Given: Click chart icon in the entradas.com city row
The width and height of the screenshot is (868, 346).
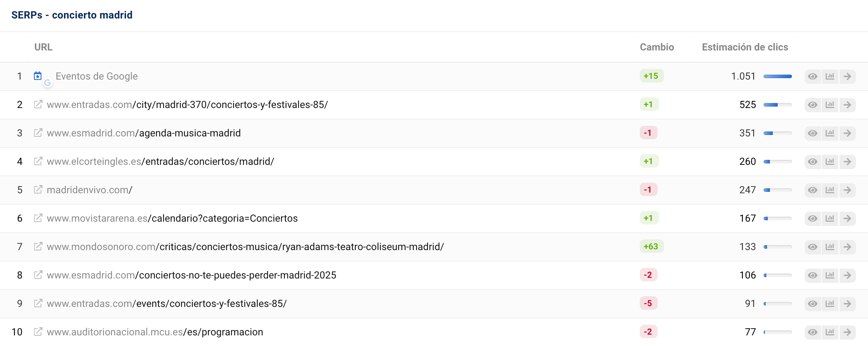Looking at the screenshot, I should coord(830,105).
